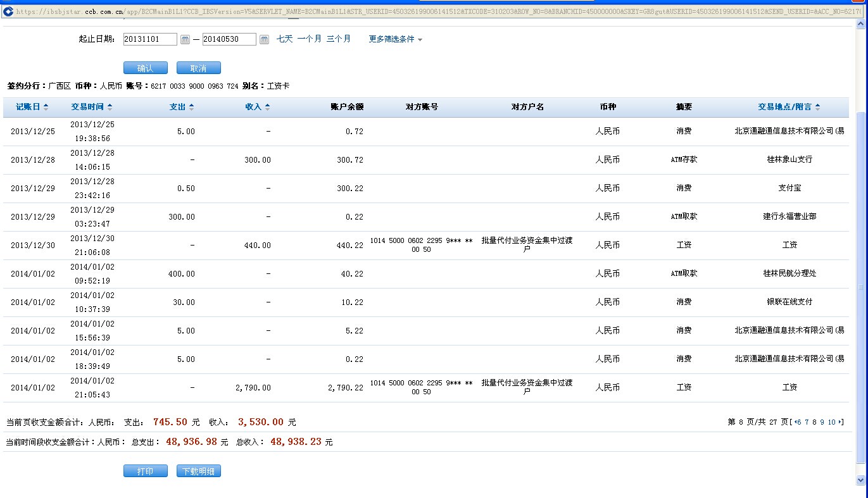Open the end date calendar picker
The image size is (868, 498).
pos(264,39)
